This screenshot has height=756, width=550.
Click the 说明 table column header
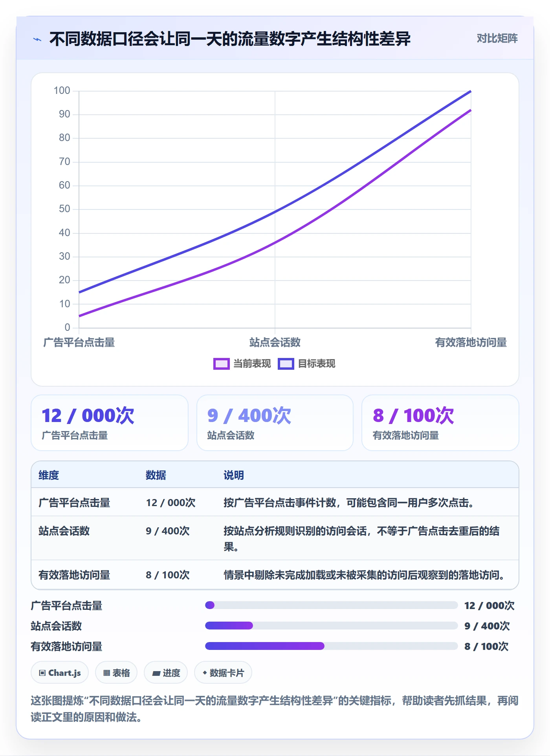tap(234, 475)
